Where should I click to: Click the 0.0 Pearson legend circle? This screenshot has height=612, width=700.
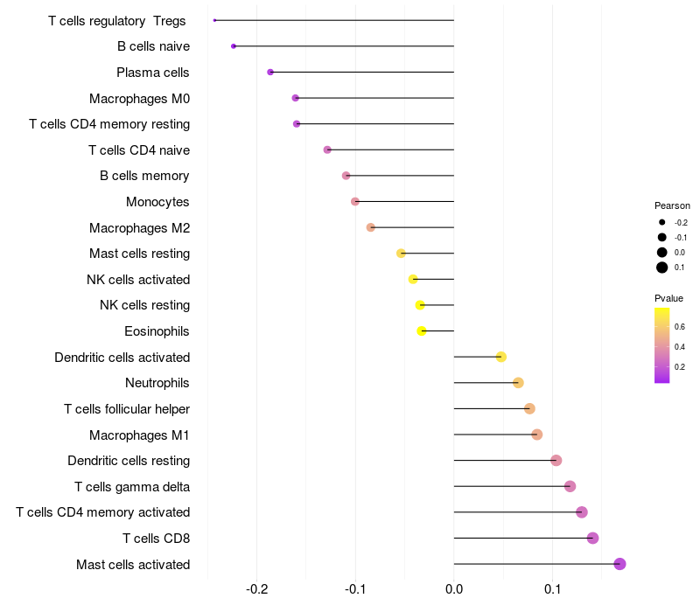pyautogui.click(x=662, y=252)
